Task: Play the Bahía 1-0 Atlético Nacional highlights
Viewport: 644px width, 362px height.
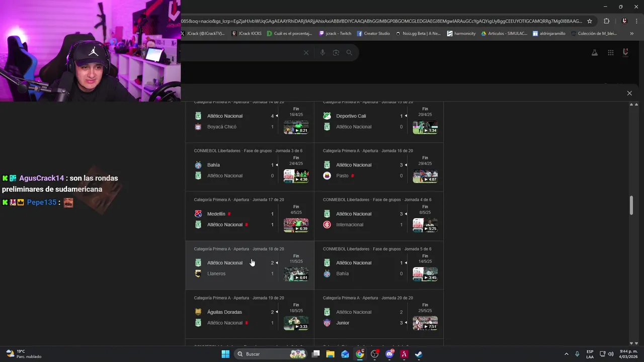Action: (x=296, y=176)
